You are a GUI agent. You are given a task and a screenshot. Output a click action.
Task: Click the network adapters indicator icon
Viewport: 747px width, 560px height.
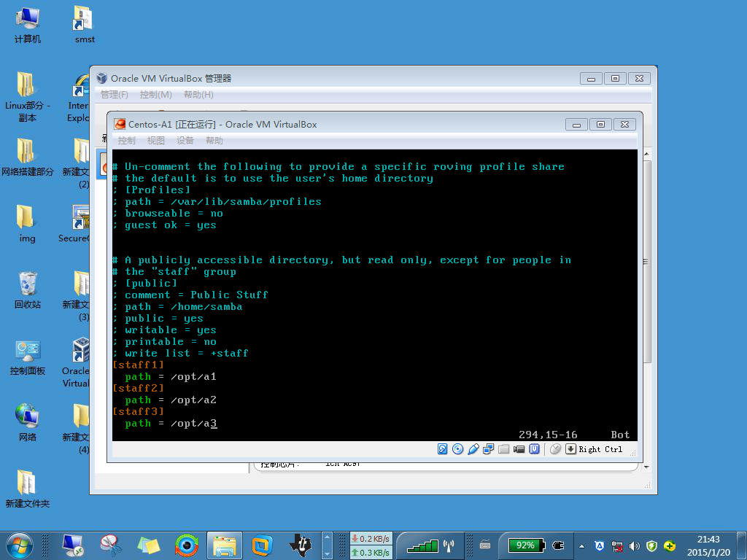pyautogui.click(x=488, y=449)
